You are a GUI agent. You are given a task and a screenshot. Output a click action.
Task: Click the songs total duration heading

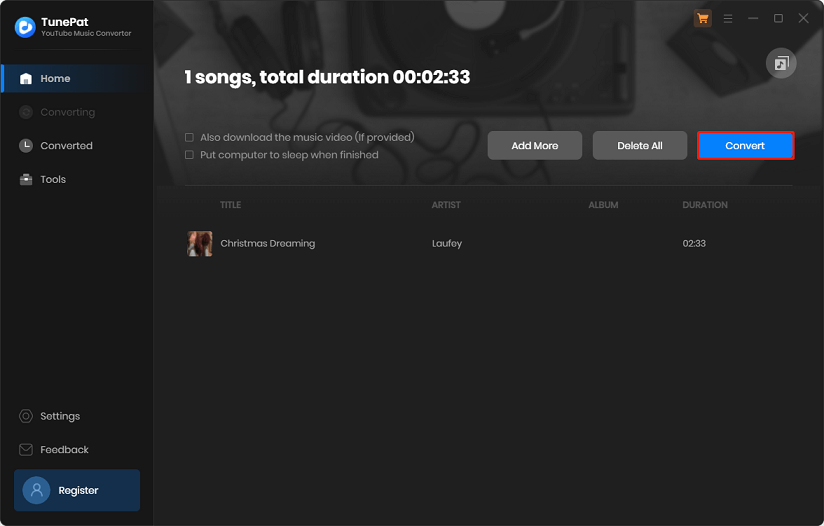[327, 77]
